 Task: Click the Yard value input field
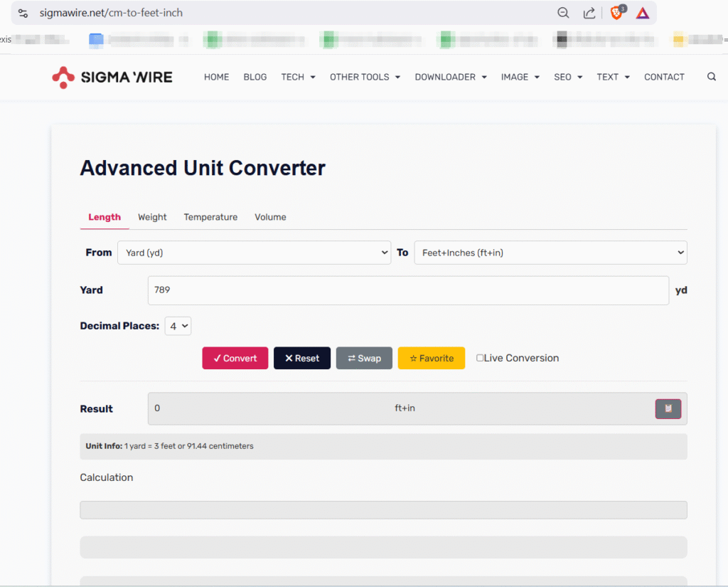click(x=408, y=290)
